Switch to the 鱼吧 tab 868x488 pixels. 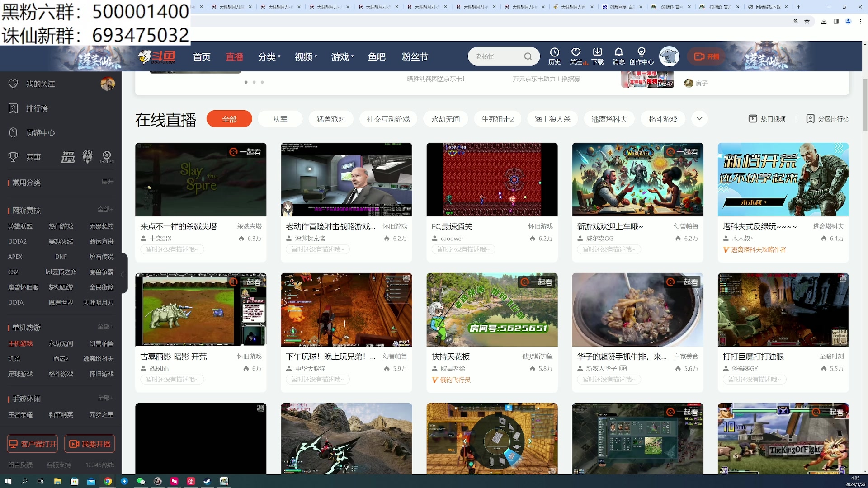[377, 57]
